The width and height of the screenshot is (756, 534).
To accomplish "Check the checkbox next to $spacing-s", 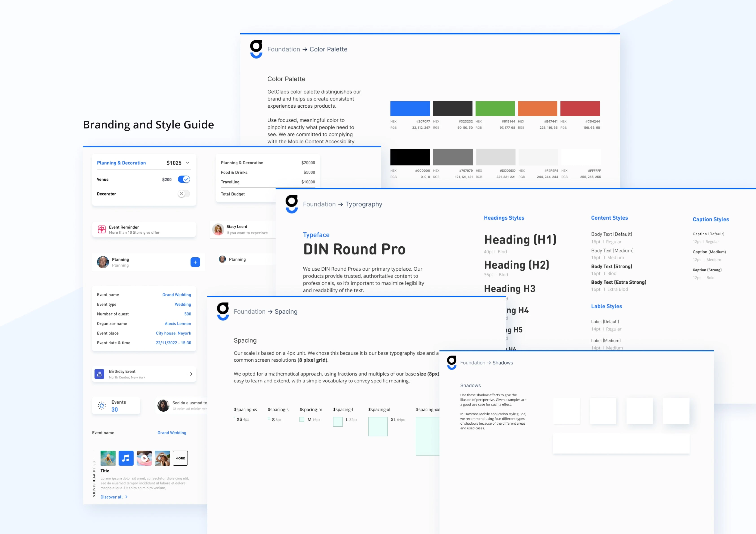I will coord(269,418).
